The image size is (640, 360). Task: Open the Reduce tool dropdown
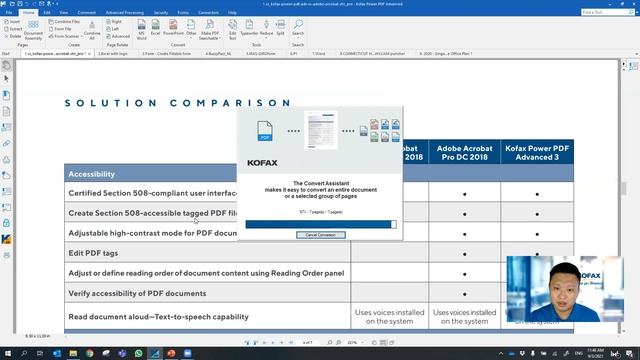266,29
